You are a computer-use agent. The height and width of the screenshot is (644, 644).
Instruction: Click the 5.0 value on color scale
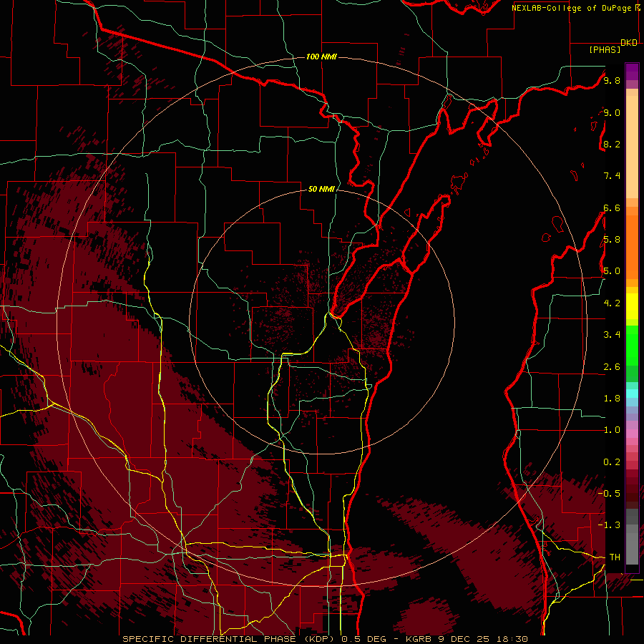[x=612, y=271]
